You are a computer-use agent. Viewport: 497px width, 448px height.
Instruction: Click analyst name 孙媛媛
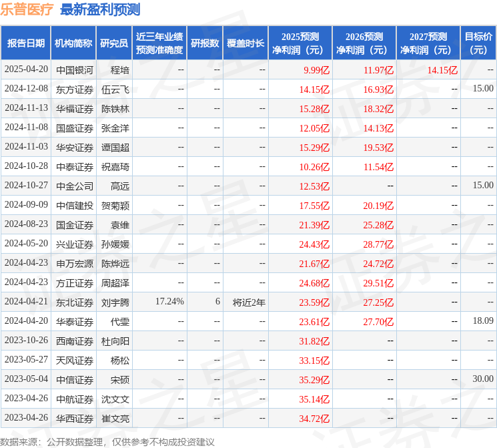(115, 244)
